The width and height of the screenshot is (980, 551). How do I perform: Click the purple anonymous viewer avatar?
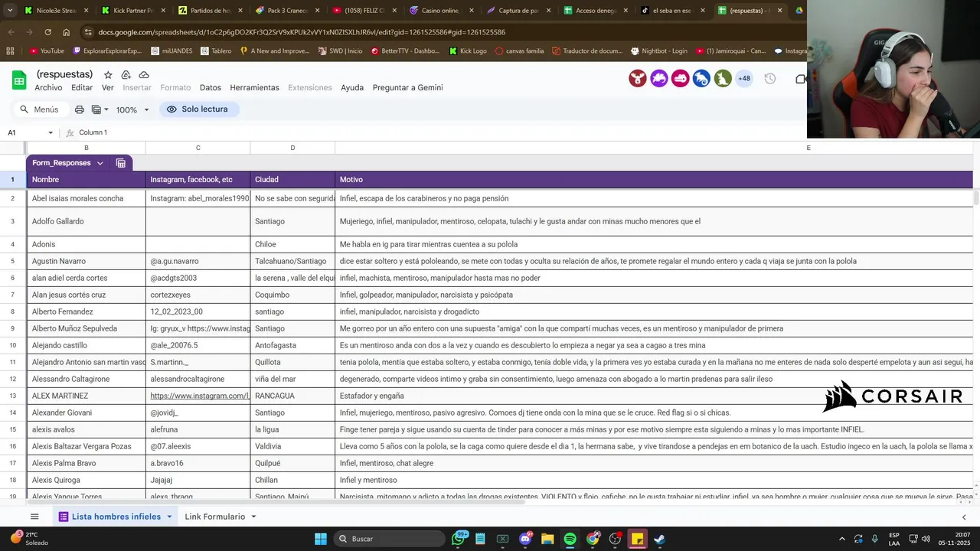tap(659, 78)
